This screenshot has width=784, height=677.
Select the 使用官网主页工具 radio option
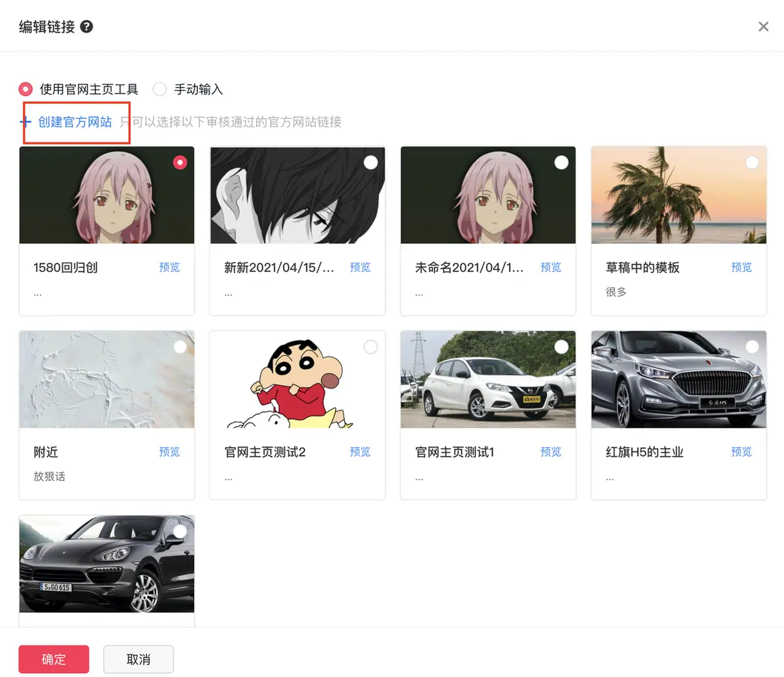(25, 89)
